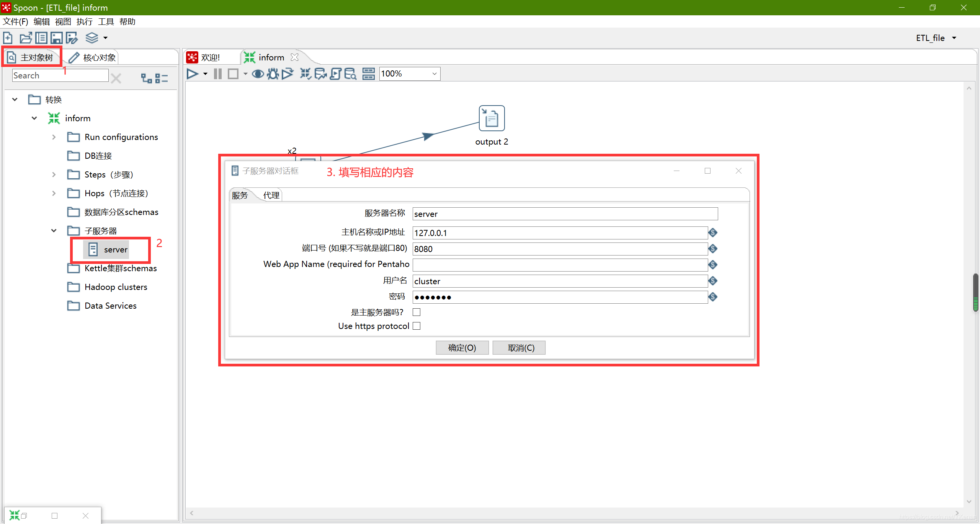The image size is (980, 524).
Task: Explore the database icon
Action: [350, 74]
